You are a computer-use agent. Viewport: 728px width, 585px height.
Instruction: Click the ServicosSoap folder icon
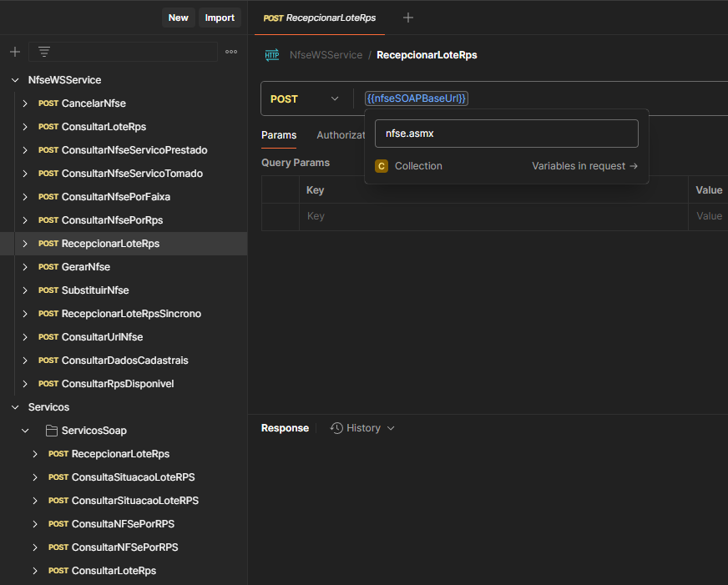coord(52,431)
